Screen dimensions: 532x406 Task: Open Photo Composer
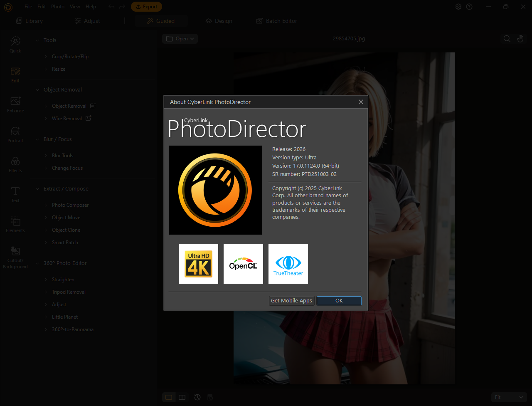[x=70, y=205]
